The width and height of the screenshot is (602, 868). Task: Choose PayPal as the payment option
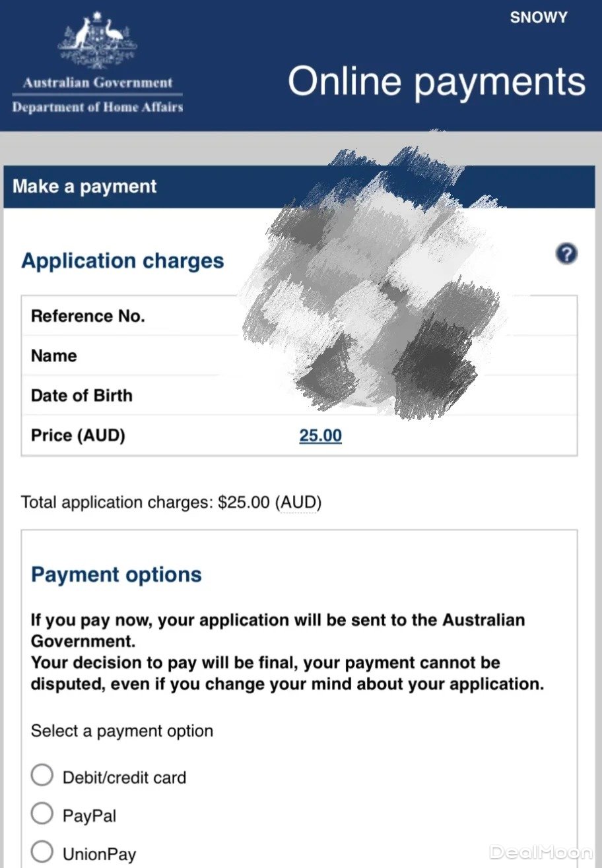tap(42, 815)
